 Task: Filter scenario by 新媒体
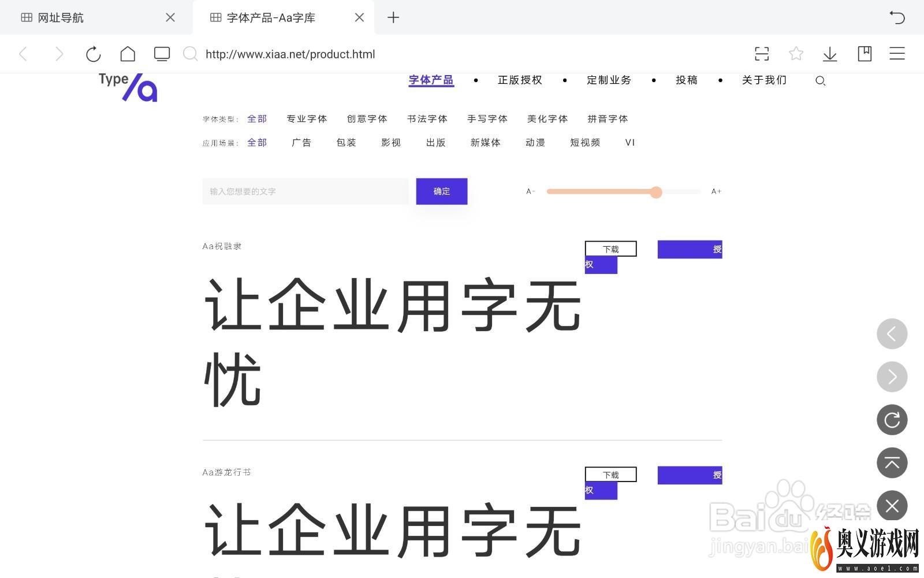(x=485, y=142)
